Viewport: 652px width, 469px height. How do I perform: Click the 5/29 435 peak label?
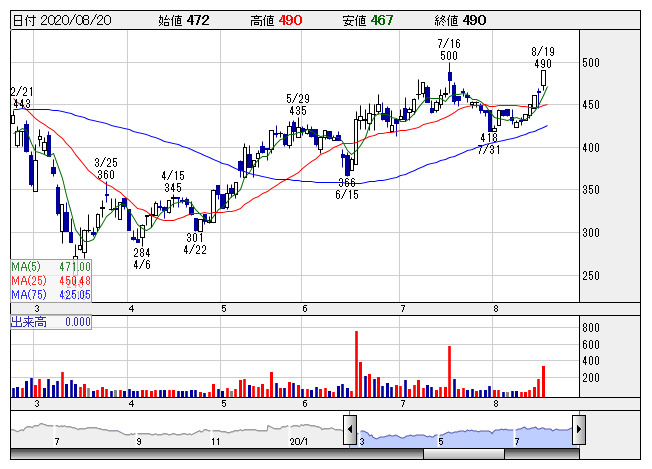298,105
